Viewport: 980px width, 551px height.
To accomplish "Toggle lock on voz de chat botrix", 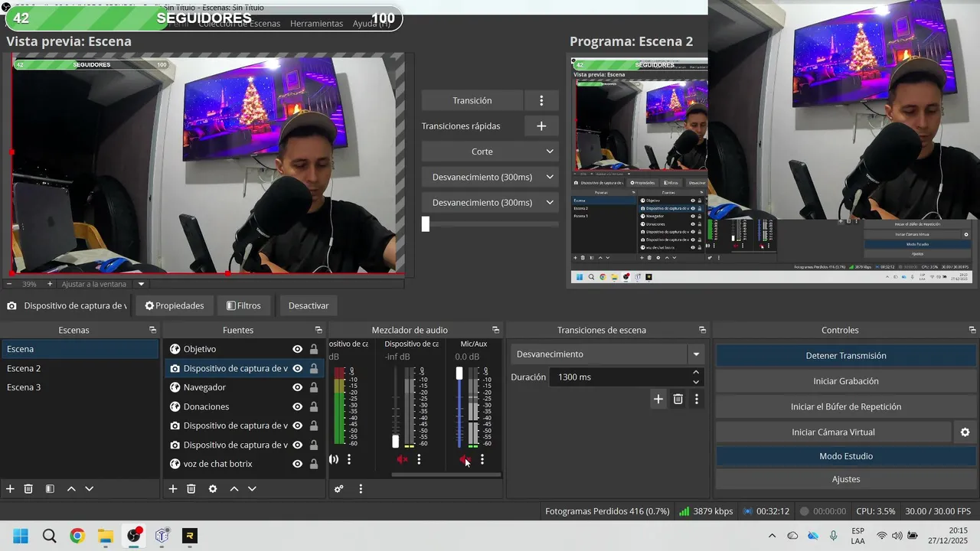I will 314,464.
